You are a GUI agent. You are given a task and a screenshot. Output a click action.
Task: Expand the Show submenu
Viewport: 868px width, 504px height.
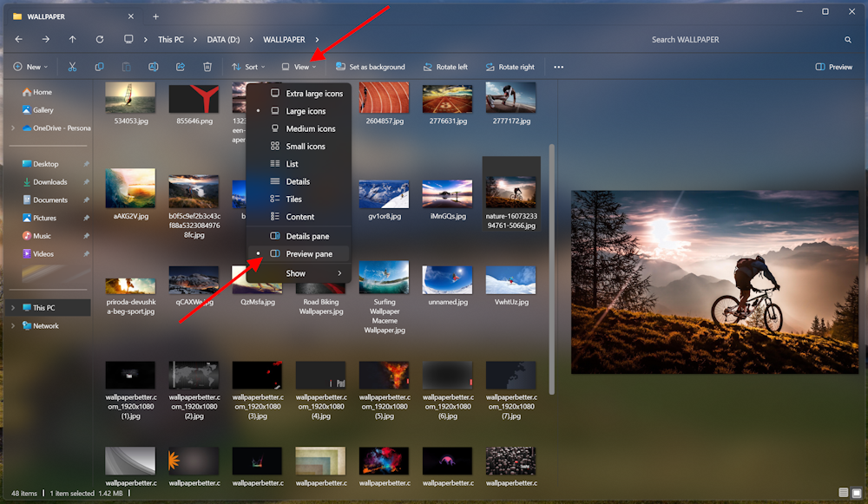coord(299,273)
